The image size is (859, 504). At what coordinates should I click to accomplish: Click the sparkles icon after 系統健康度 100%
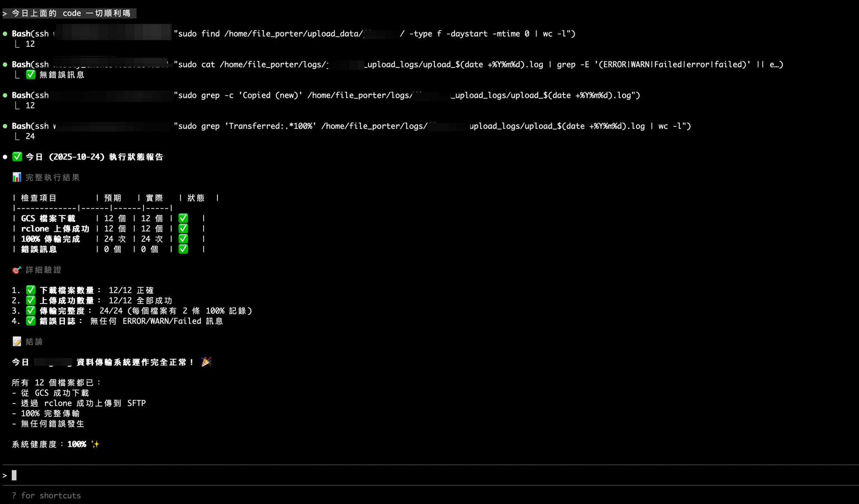(x=95, y=444)
